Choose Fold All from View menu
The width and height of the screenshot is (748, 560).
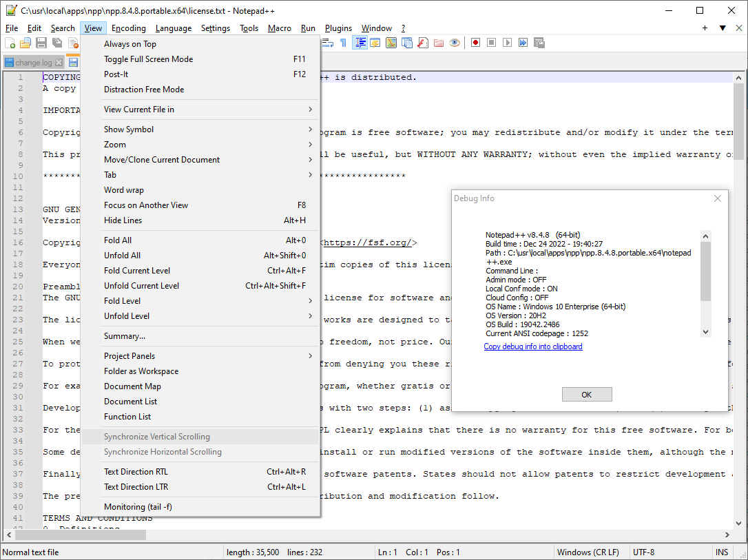200,240
